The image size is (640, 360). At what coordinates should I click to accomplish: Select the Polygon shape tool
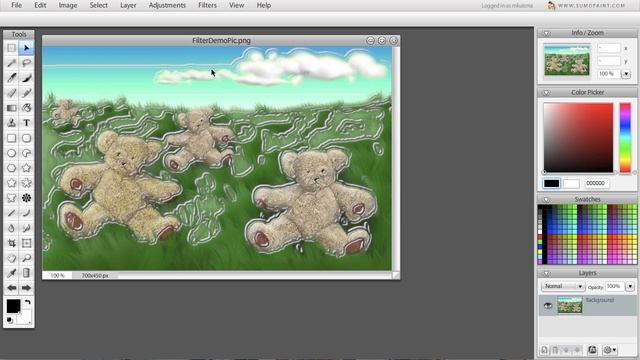[11, 168]
